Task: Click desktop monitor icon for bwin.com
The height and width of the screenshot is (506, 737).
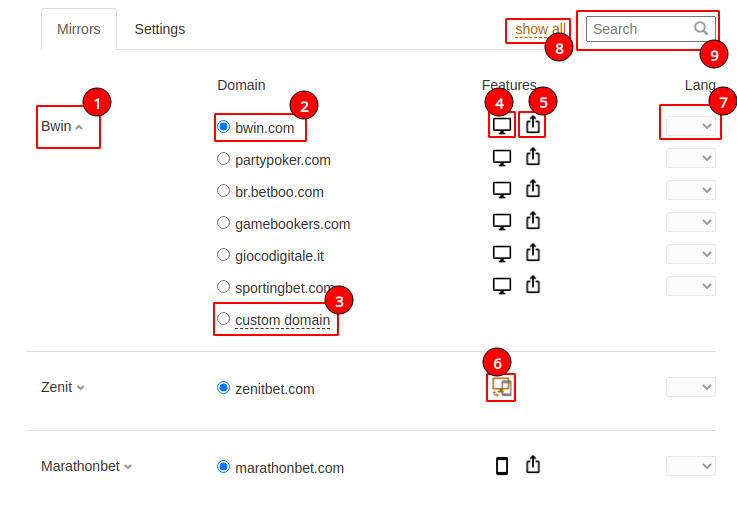Action: point(502,125)
